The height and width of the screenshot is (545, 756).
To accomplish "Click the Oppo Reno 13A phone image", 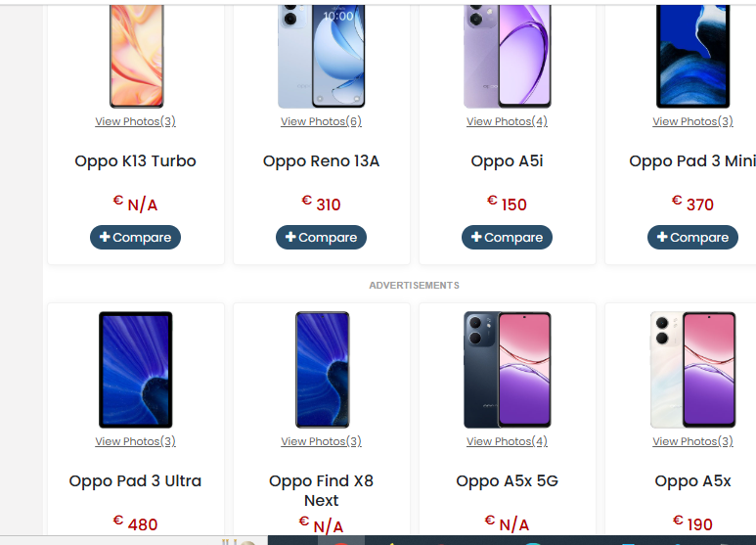I will pyautogui.click(x=321, y=57).
